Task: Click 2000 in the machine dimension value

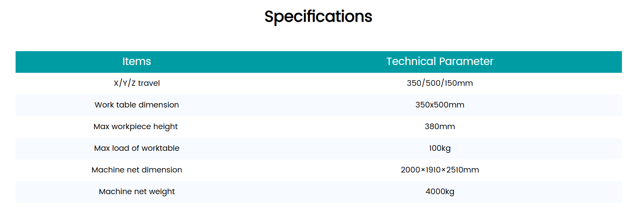Action: (410, 170)
